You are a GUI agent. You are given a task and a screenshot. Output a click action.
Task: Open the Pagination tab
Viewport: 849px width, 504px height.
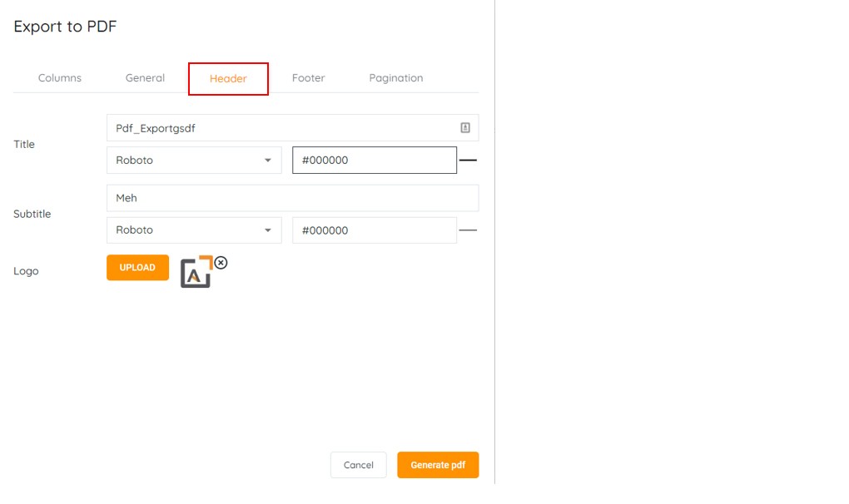pos(396,78)
